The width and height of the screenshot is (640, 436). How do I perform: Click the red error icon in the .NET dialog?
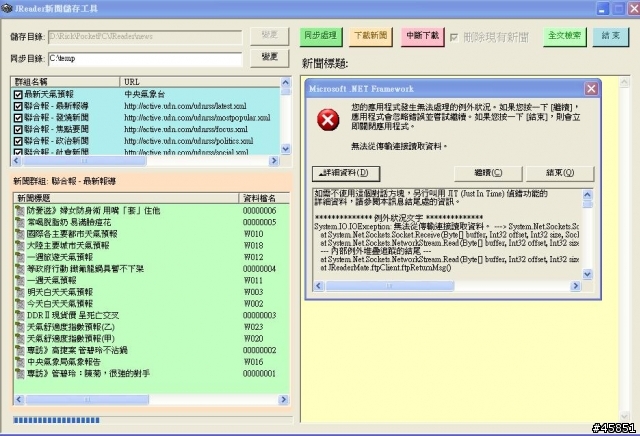click(328, 120)
